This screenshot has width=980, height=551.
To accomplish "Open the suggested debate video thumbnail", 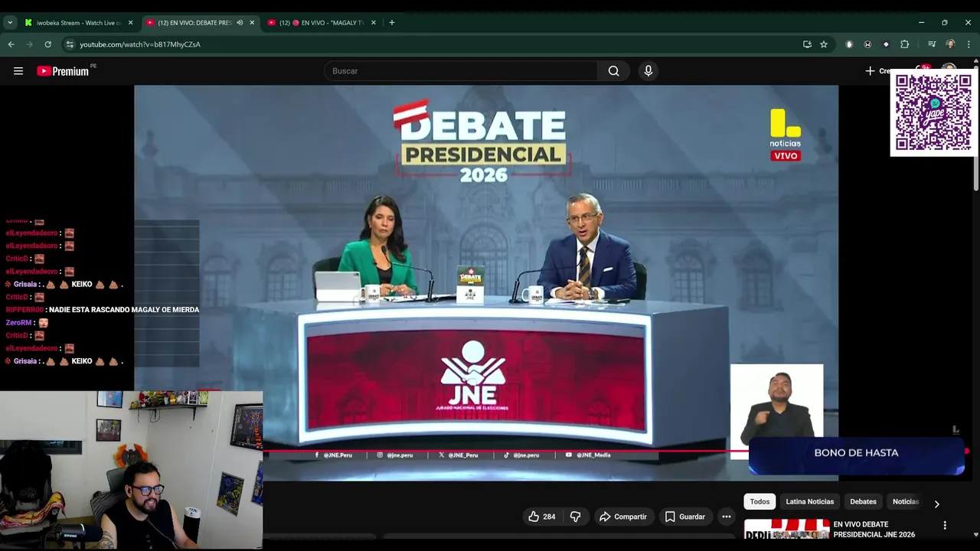I will (786, 530).
